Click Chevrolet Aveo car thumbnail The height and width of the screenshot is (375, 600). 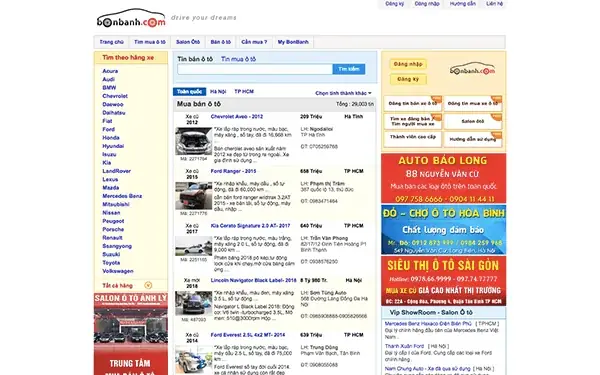(194, 142)
